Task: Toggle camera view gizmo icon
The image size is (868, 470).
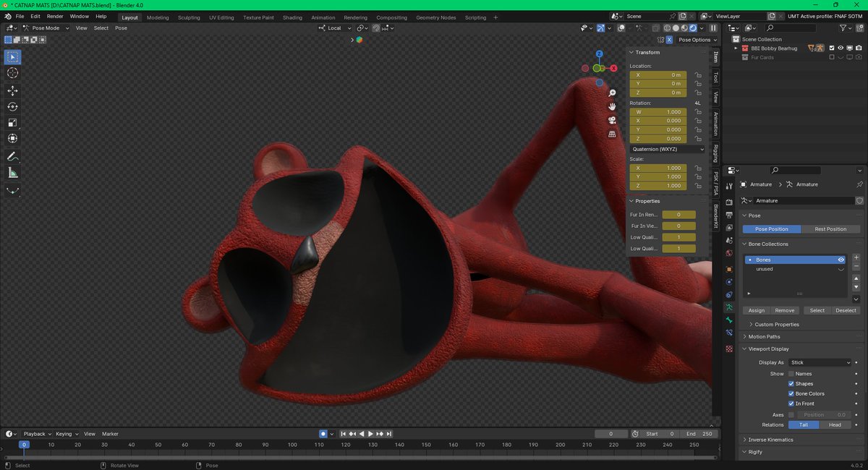Action: click(x=612, y=120)
